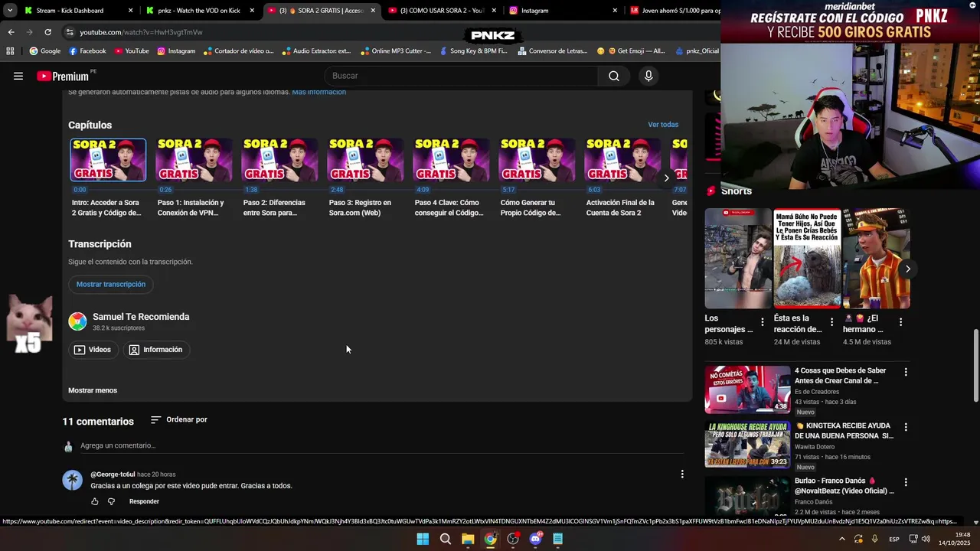Dislike the comment by @George-tc6ul
Screen dimensions: 980x551
111,501
